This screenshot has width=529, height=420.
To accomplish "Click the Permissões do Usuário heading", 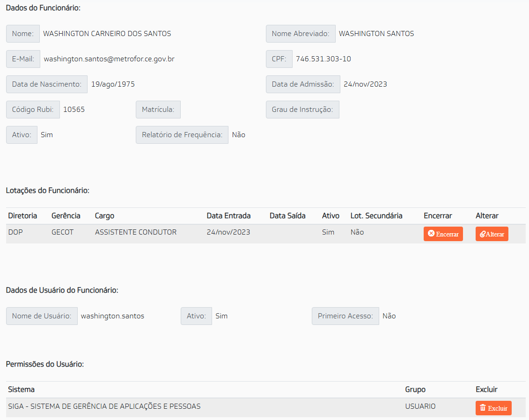I will [45, 364].
